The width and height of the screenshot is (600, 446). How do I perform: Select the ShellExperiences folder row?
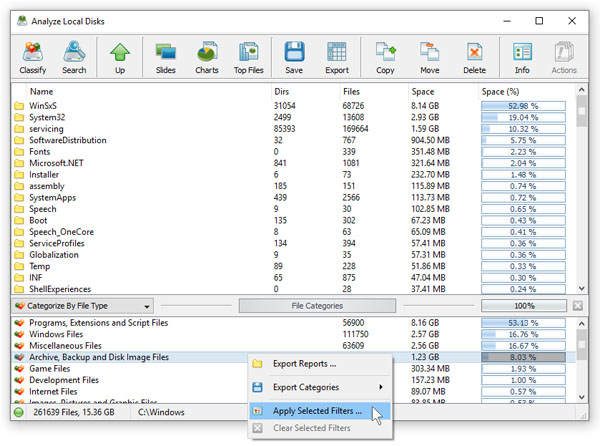pyautogui.click(x=293, y=289)
